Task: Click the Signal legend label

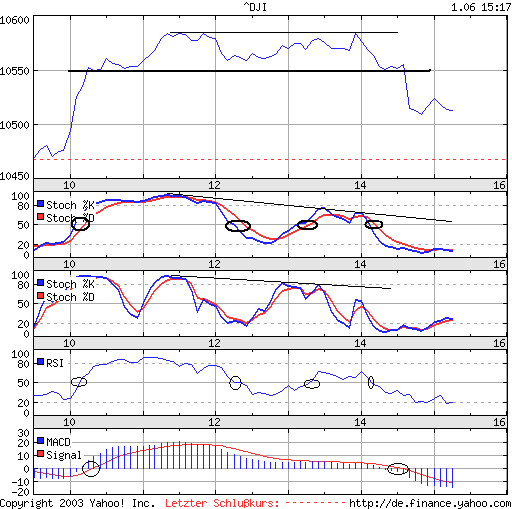Action: tap(64, 455)
